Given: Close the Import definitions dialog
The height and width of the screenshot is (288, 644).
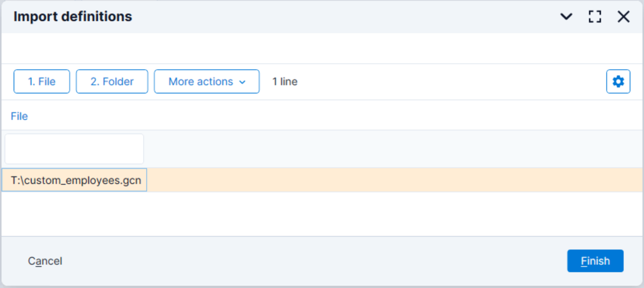Looking at the screenshot, I should click(623, 17).
